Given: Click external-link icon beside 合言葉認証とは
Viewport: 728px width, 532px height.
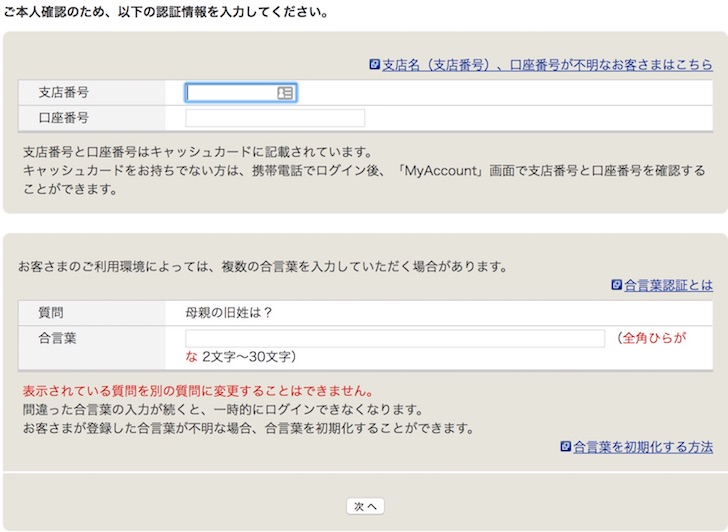Looking at the screenshot, I should [x=617, y=285].
